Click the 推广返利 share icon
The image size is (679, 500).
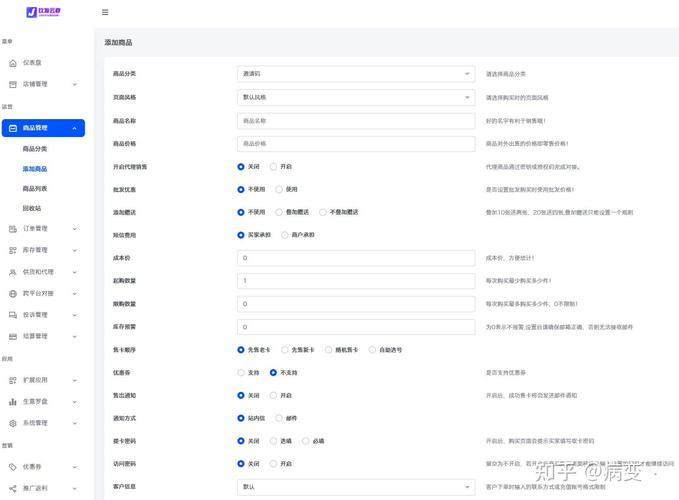(x=13, y=488)
